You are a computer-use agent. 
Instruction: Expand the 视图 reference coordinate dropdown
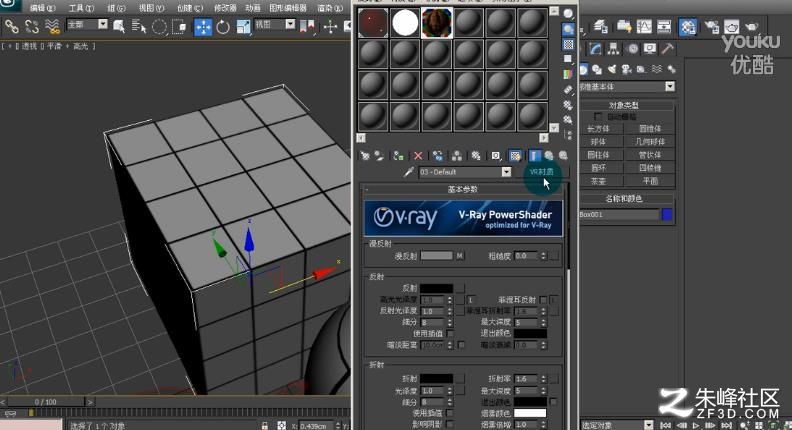pos(290,24)
